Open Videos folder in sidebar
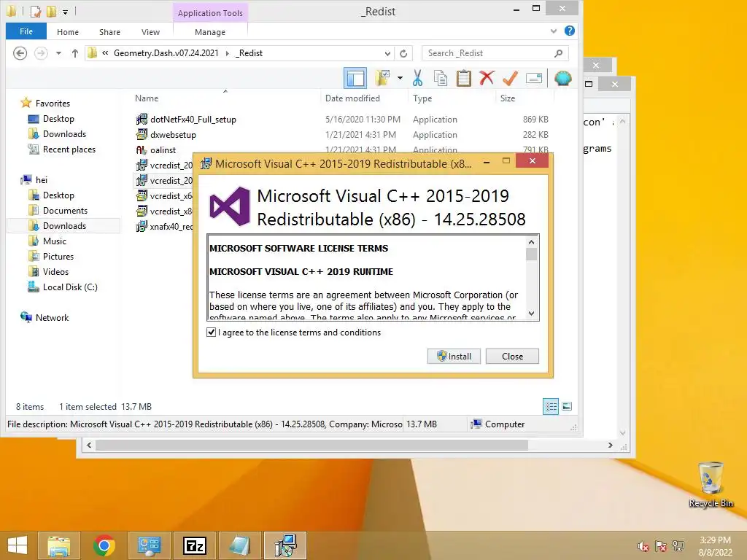The width and height of the screenshot is (747, 560). (55, 271)
